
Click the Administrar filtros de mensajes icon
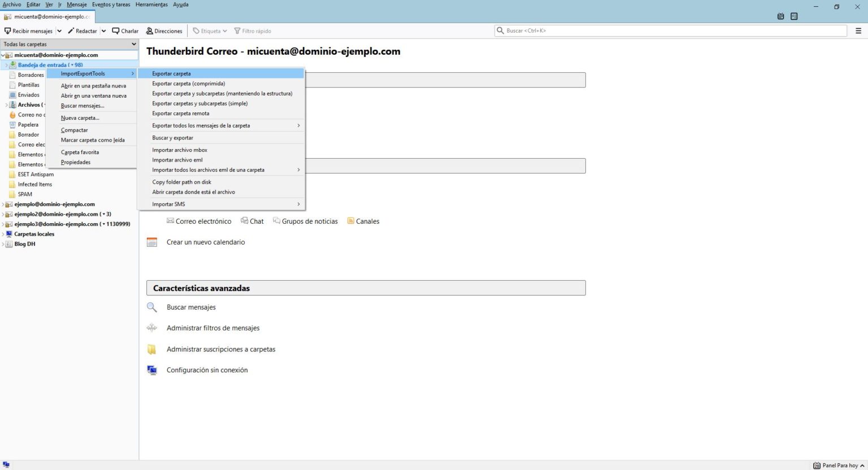pos(151,328)
